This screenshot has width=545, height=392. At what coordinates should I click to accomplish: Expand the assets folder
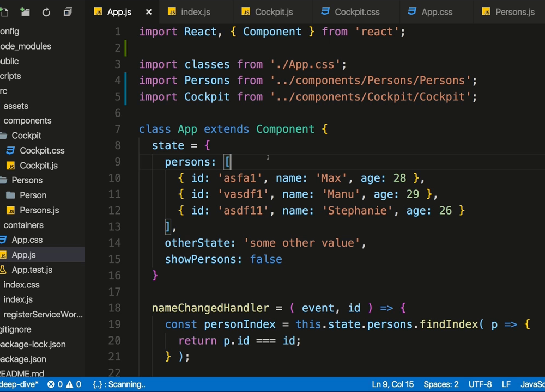click(x=16, y=106)
